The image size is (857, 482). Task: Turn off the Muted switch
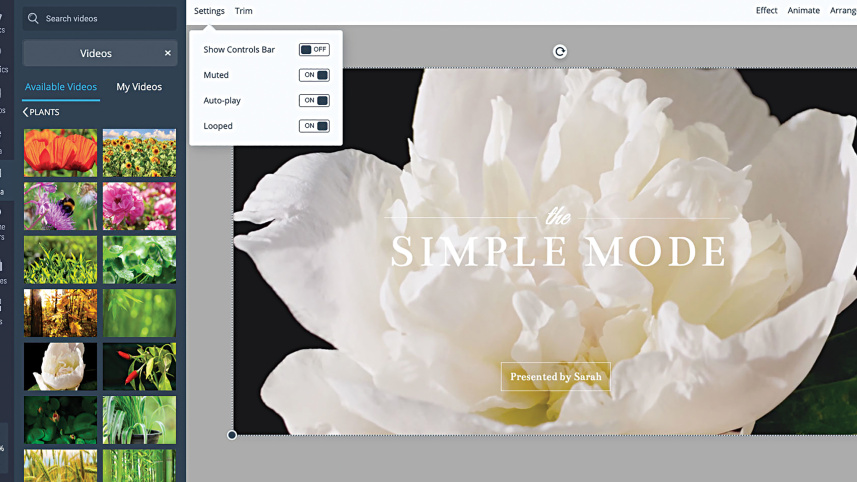pos(313,75)
